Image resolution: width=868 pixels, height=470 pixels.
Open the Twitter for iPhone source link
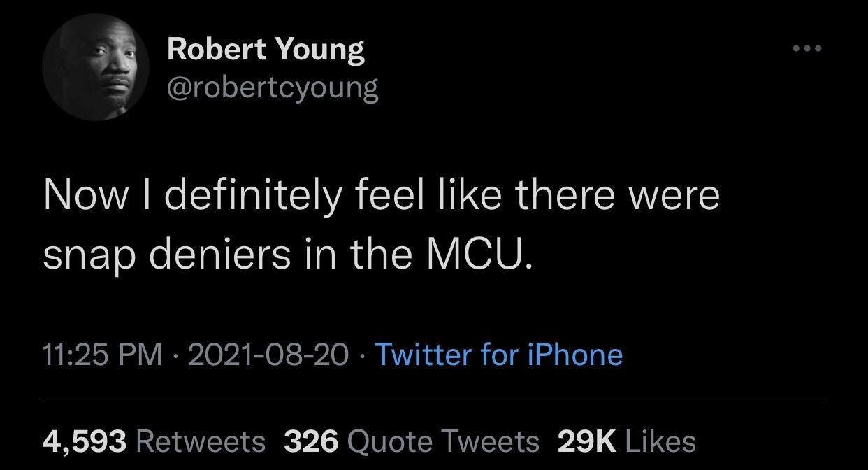tap(498, 355)
